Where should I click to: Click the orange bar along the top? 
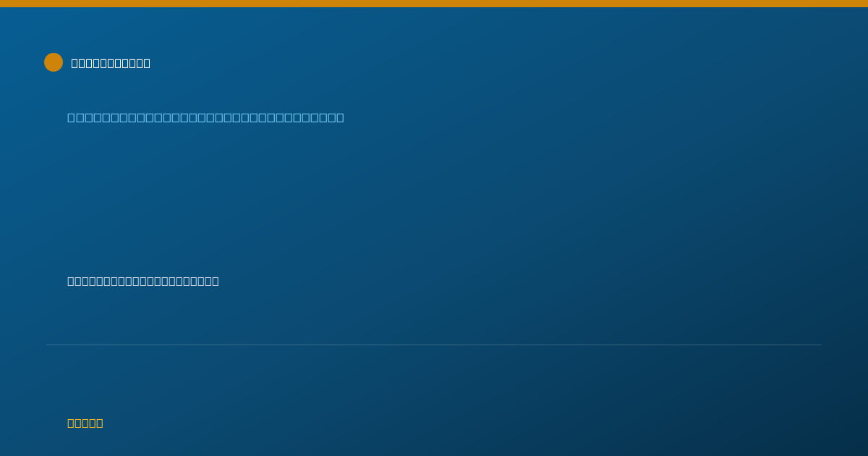434,4
